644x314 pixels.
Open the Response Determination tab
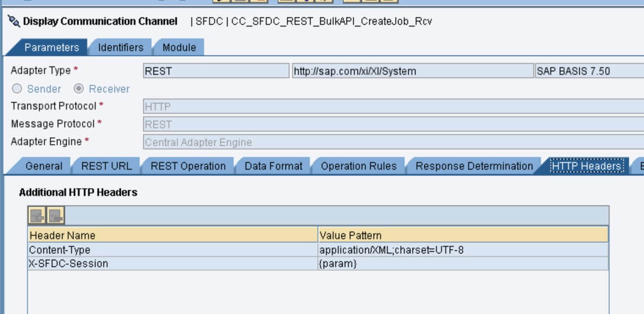click(474, 166)
